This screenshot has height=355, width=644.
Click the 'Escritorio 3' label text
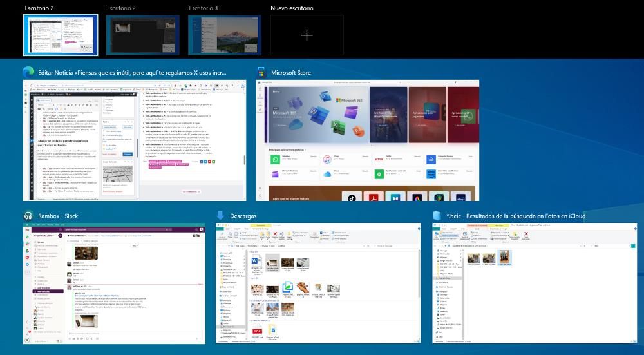point(204,8)
